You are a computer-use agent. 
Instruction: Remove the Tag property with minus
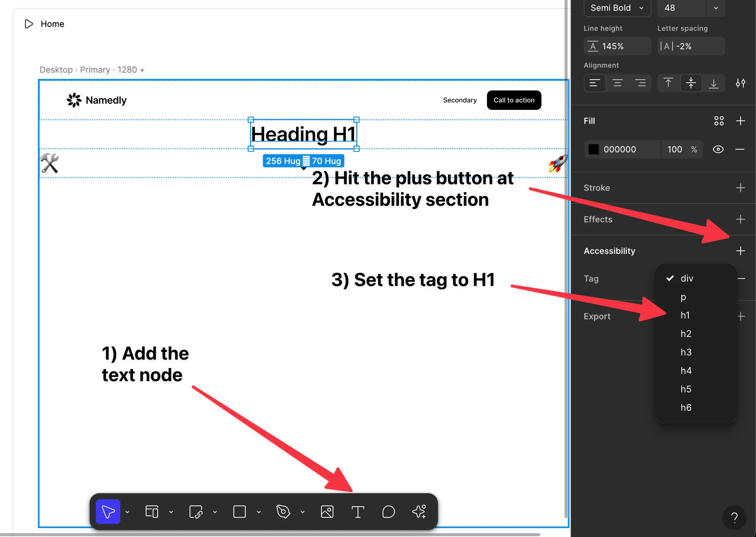(742, 279)
